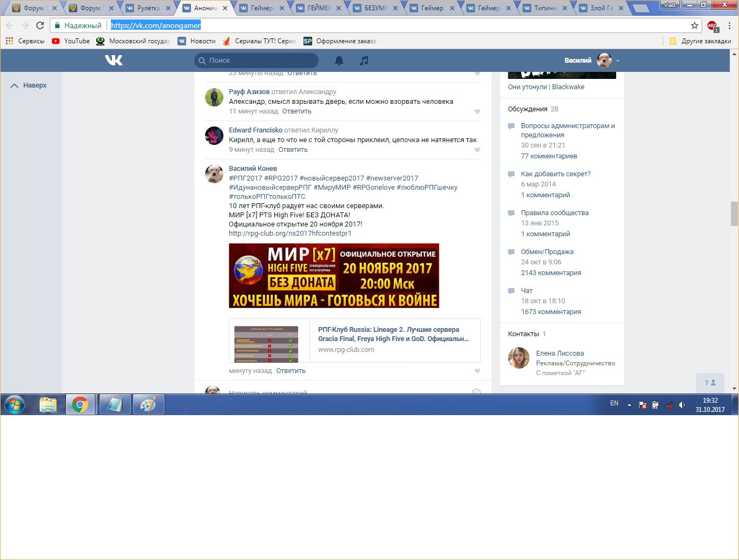Reload the page with the refresh icon
Screen dimensions: 739x560
click(x=40, y=25)
